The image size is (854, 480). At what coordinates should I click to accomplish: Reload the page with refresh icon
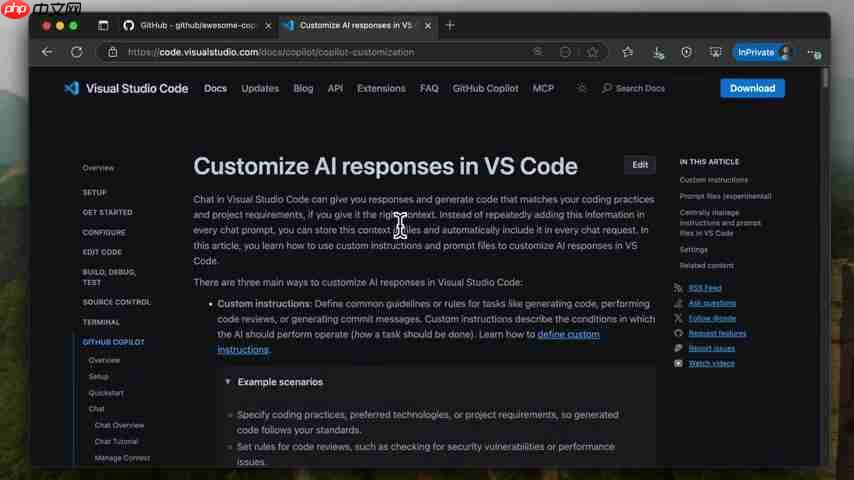click(76, 52)
